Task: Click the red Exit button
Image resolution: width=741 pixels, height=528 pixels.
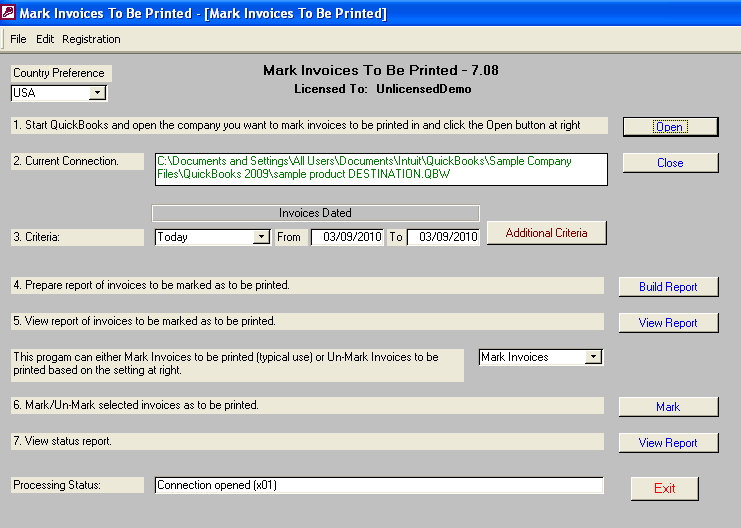Action: coord(664,489)
